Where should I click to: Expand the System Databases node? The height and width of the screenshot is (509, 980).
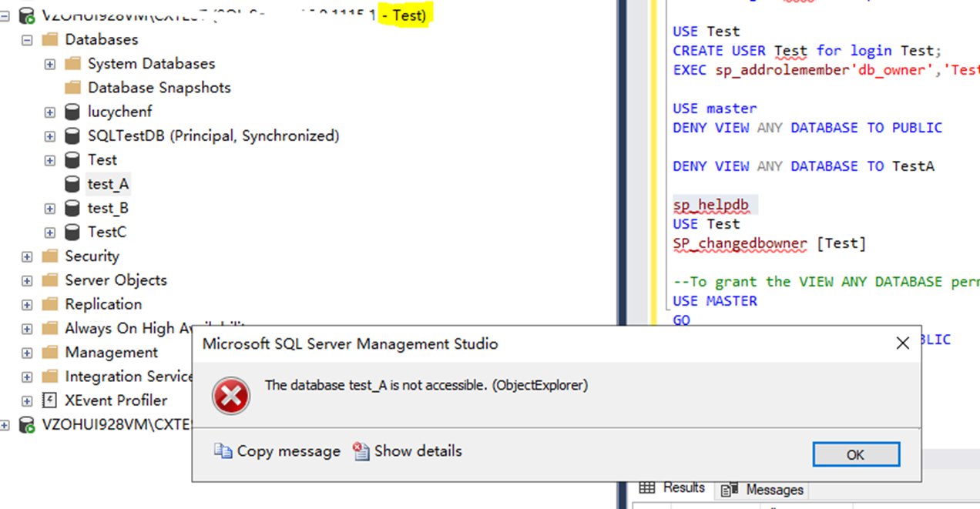pyautogui.click(x=50, y=64)
